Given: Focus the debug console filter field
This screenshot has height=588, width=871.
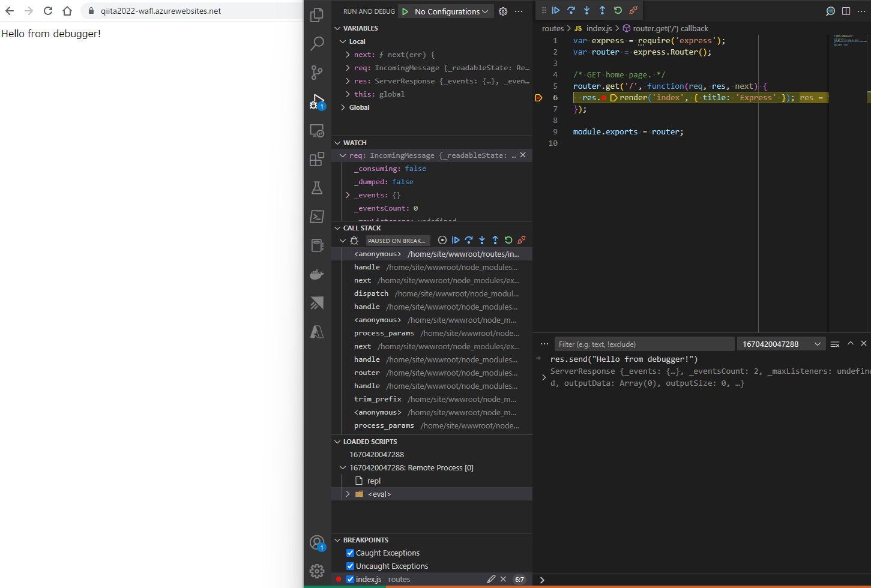Looking at the screenshot, I should click(x=644, y=344).
